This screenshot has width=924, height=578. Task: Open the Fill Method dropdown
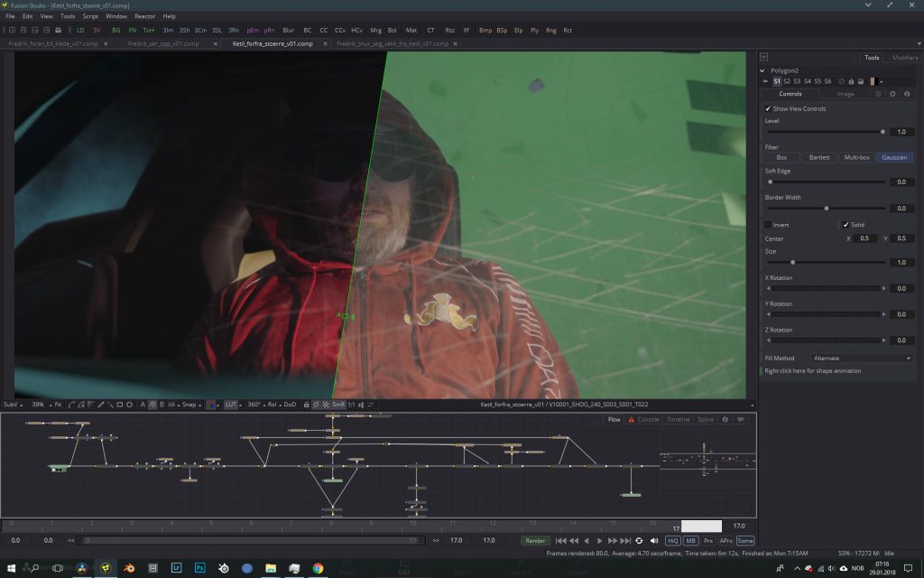pos(862,359)
